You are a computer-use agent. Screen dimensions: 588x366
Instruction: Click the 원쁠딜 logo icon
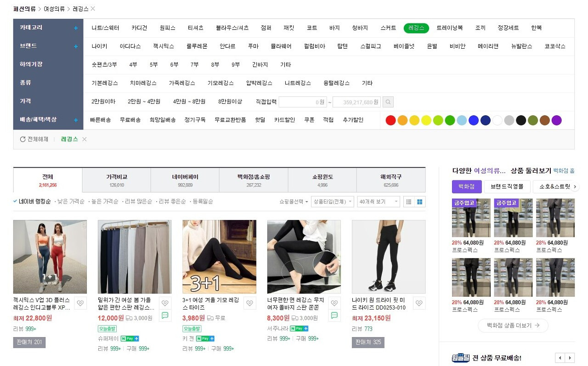[460, 358]
